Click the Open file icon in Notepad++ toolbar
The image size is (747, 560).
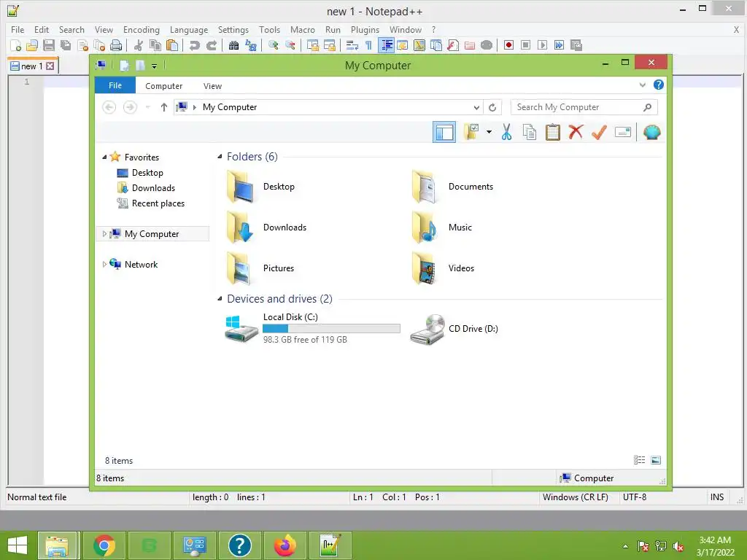pyautogui.click(x=32, y=45)
